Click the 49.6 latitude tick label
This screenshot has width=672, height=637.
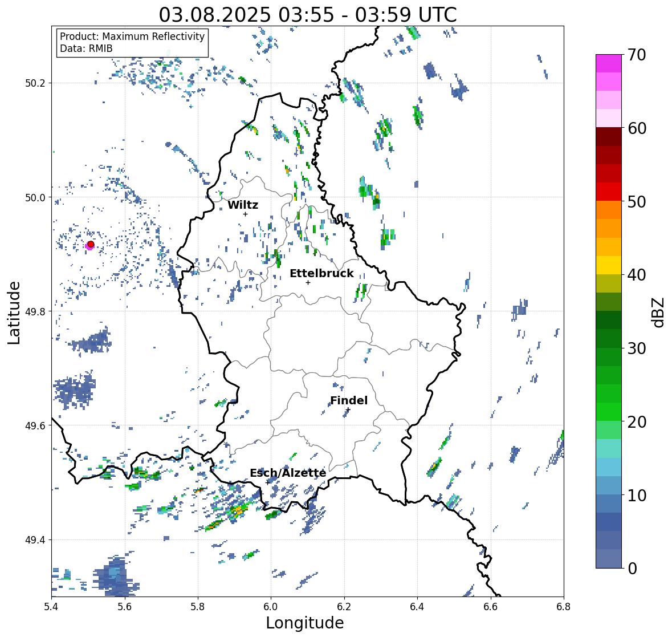click(36, 425)
